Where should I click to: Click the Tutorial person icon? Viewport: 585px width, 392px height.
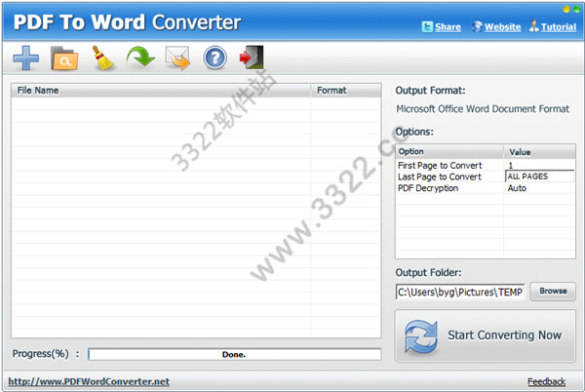534,26
